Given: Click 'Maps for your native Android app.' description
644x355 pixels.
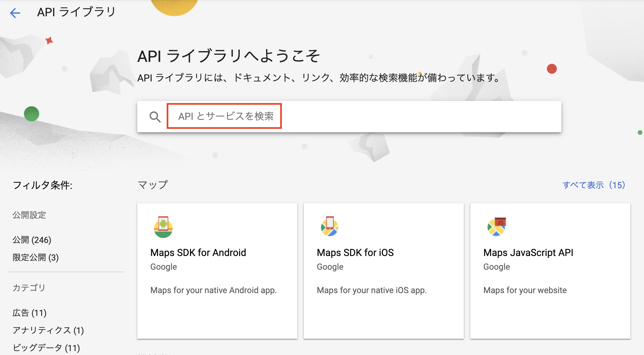Looking at the screenshot, I should coord(213,290).
